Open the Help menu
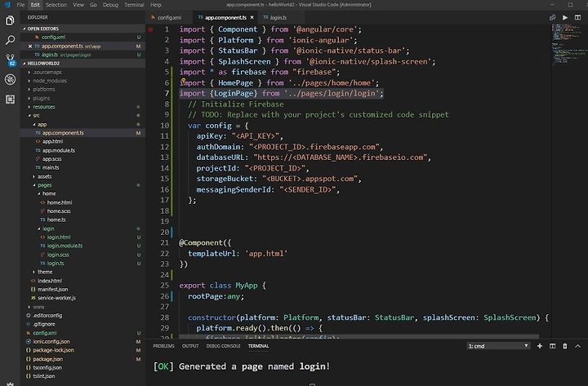Viewport: 588px width, 386px height. (x=156, y=5)
